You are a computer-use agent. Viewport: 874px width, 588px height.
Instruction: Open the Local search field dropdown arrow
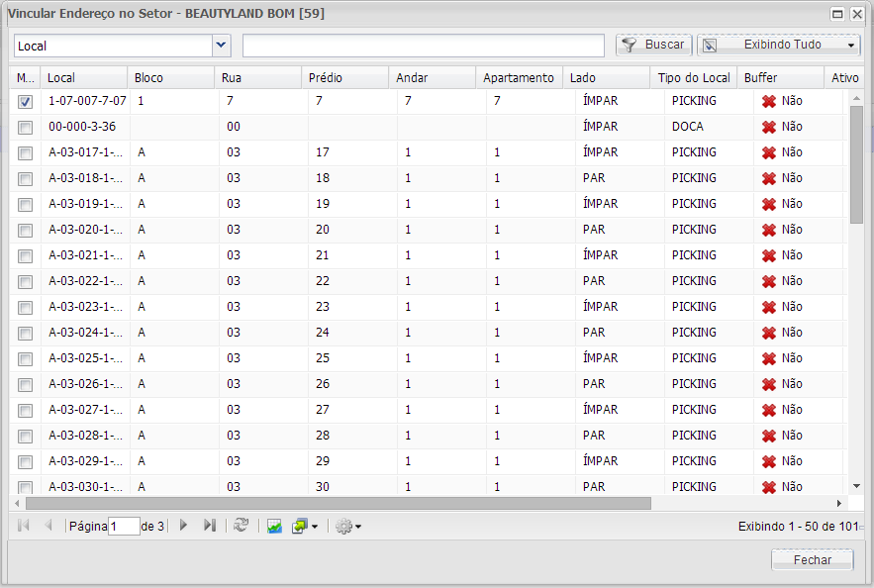[x=222, y=46]
